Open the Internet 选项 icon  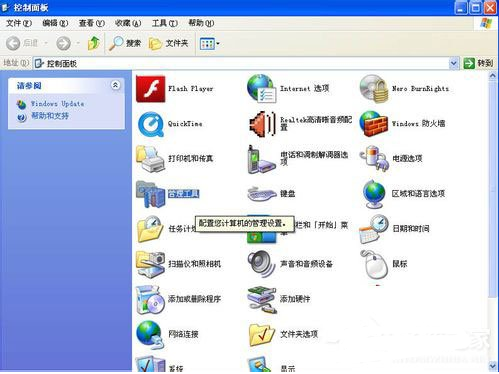[x=262, y=89]
